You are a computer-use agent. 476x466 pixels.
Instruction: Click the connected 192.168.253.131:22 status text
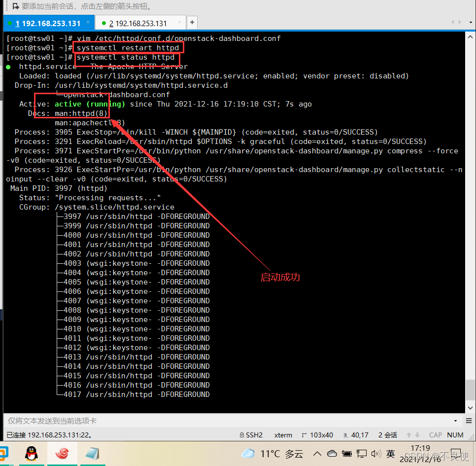49,435
